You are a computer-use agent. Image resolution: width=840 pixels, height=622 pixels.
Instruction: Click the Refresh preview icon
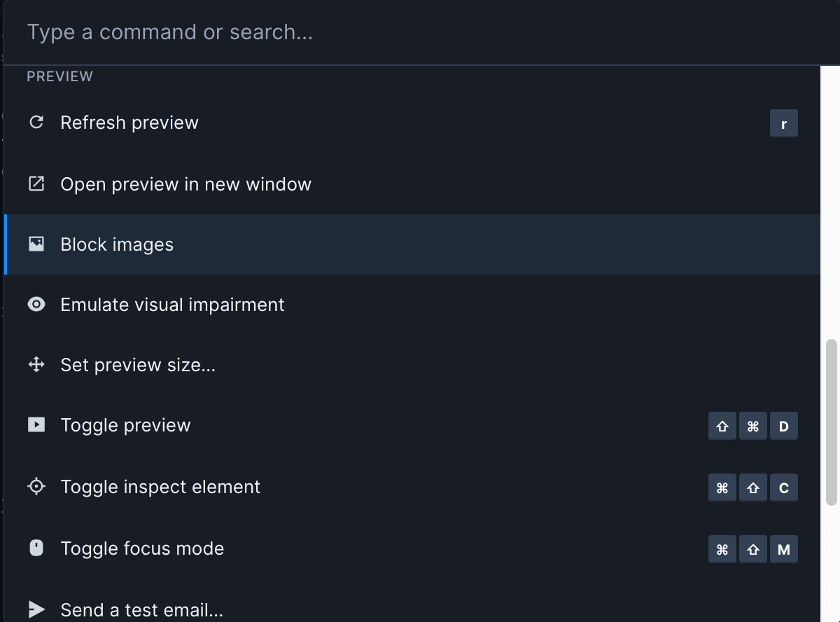point(36,122)
